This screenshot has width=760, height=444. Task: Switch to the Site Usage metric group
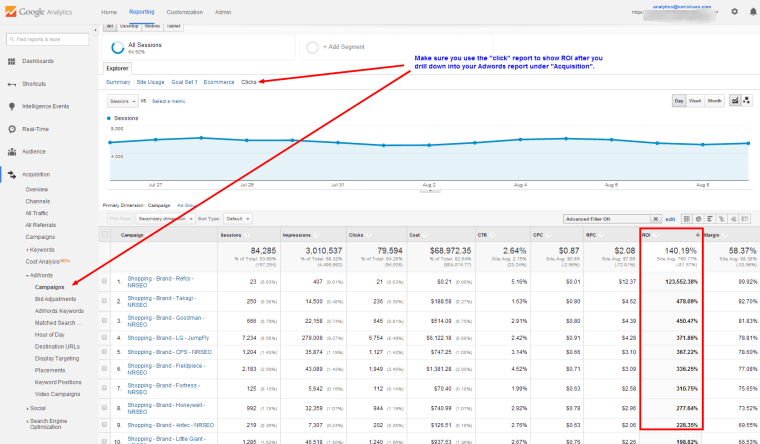[150, 82]
